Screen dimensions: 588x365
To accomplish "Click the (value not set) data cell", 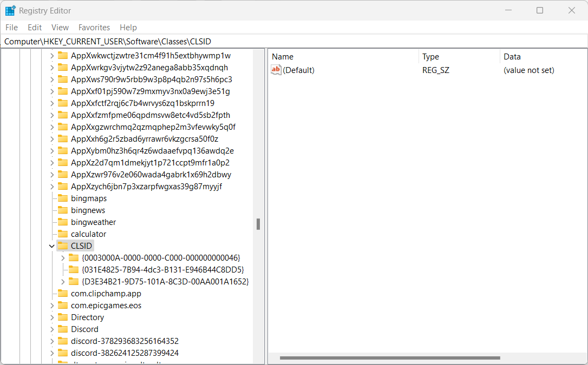I will pos(529,70).
